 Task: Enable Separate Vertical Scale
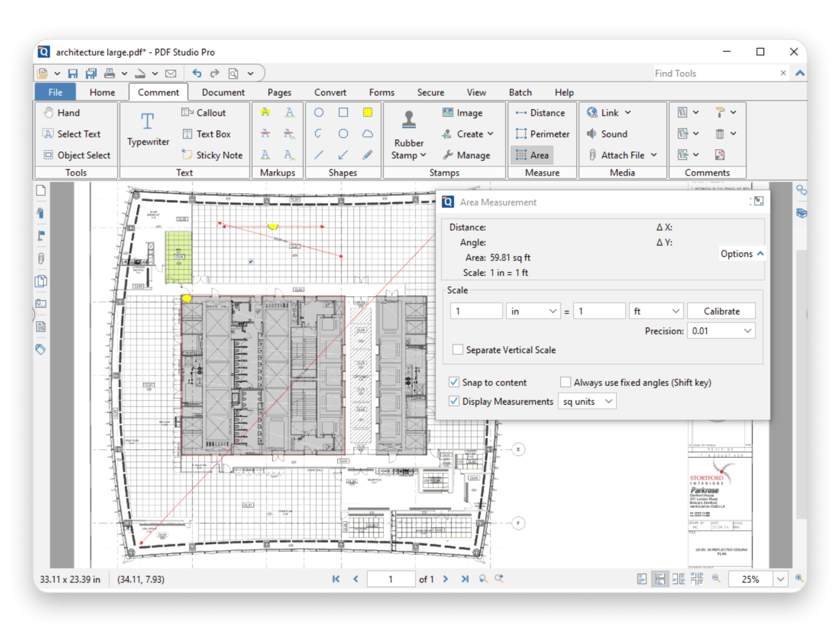[x=458, y=350]
